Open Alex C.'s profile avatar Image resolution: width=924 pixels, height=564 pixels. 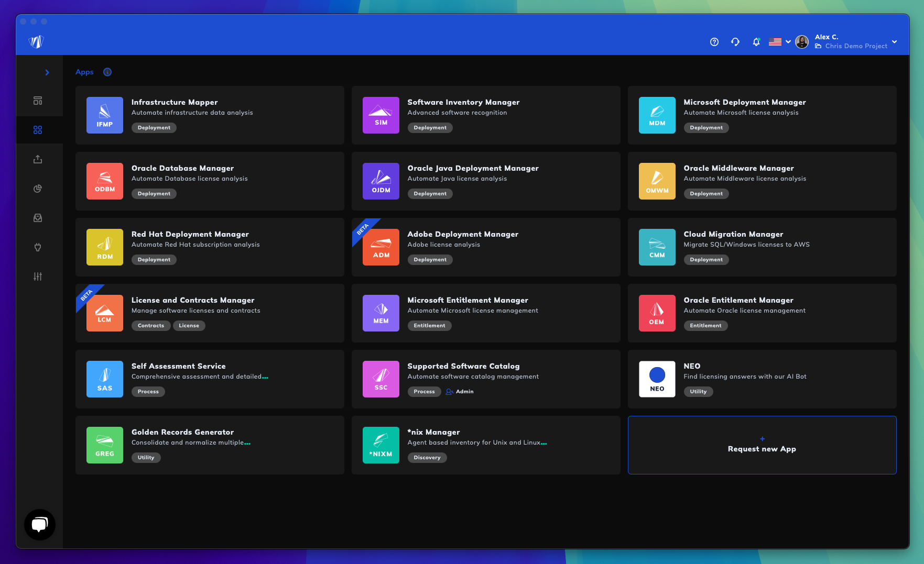[x=802, y=42]
